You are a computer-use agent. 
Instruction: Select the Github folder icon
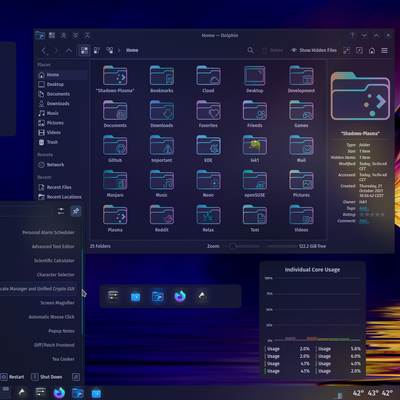click(115, 145)
